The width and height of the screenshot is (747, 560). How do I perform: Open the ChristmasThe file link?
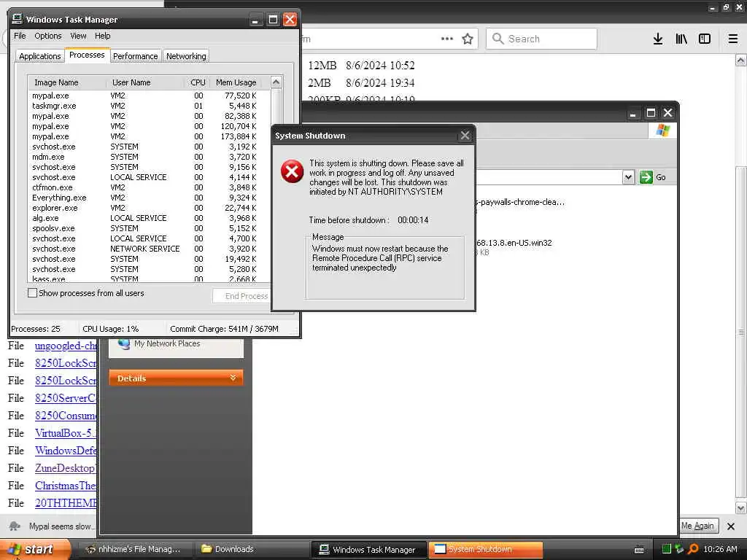coord(65,486)
